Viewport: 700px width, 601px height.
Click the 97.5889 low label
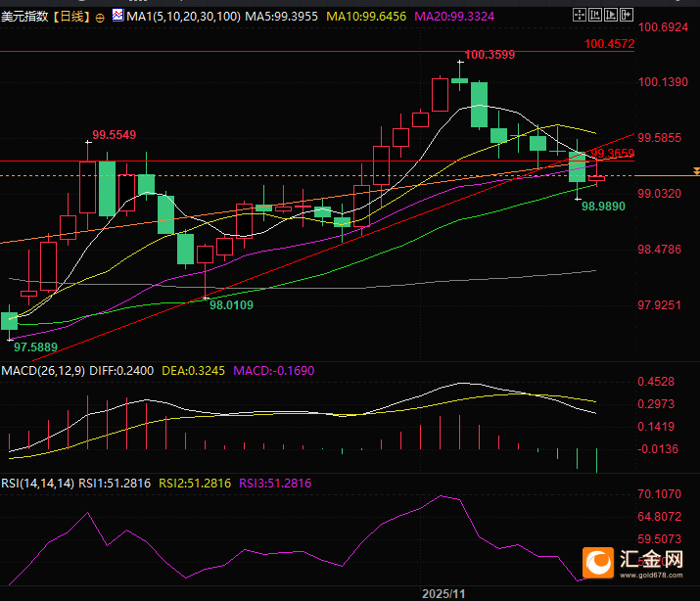(35, 347)
